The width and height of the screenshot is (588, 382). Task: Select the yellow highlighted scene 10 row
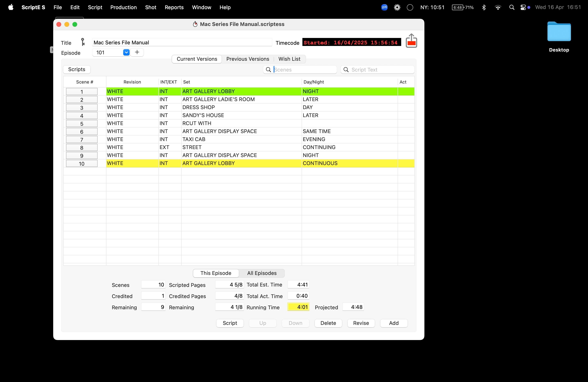(x=240, y=163)
